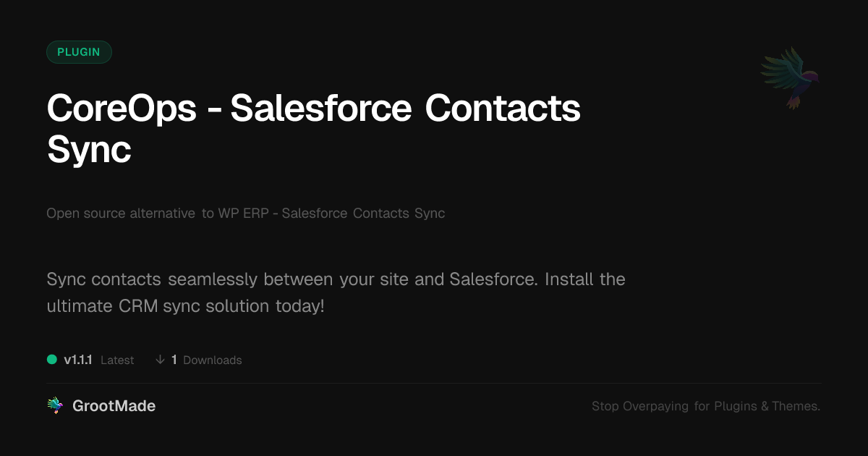The image size is (868, 456).
Task: Click the Downloads label
Action: pos(212,360)
